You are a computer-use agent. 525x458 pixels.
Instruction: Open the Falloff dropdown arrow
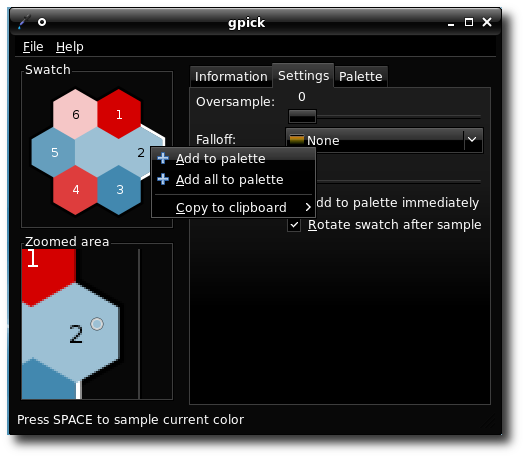click(x=472, y=140)
